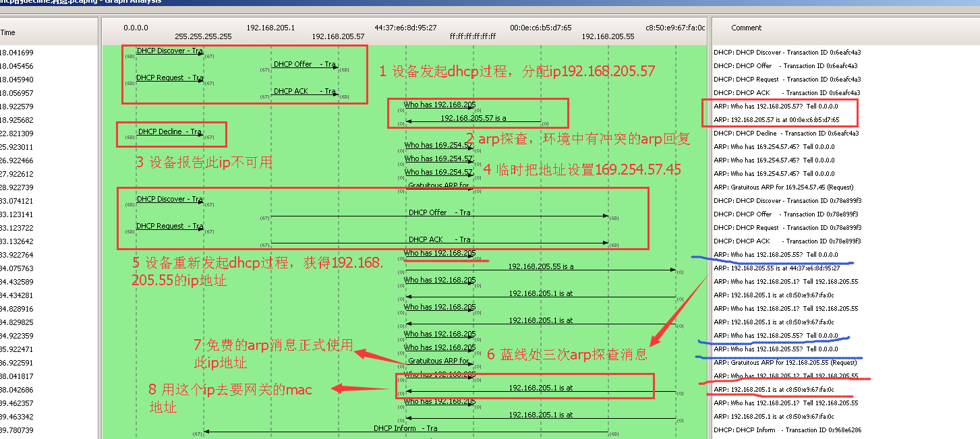Select the 192.168.205.1 host header
The height and width of the screenshot is (439, 980).
coord(270,28)
